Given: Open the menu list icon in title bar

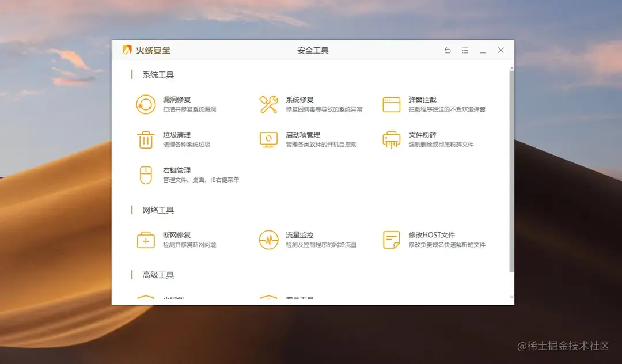Looking at the screenshot, I should coord(465,50).
